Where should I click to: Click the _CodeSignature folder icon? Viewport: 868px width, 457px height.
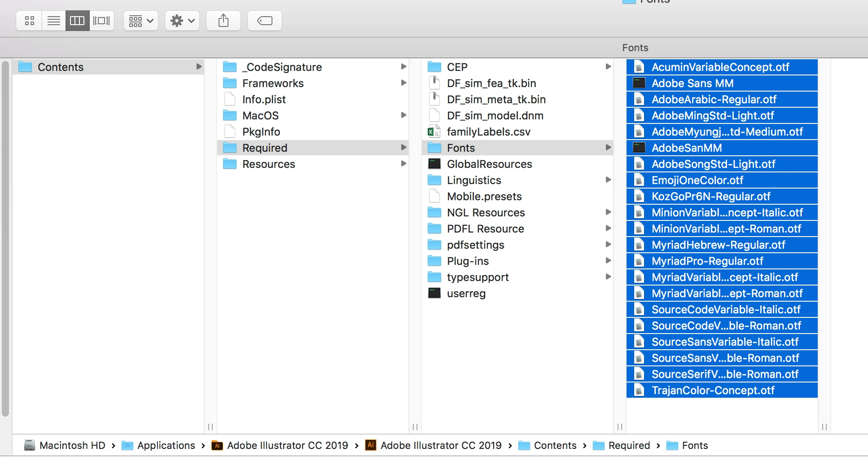(230, 67)
